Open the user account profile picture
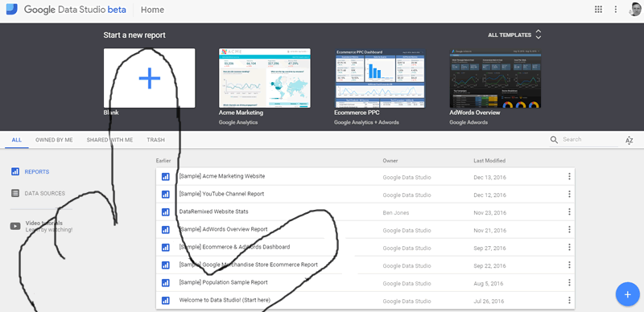The width and height of the screenshot is (644, 312). (x=635, y=9)
